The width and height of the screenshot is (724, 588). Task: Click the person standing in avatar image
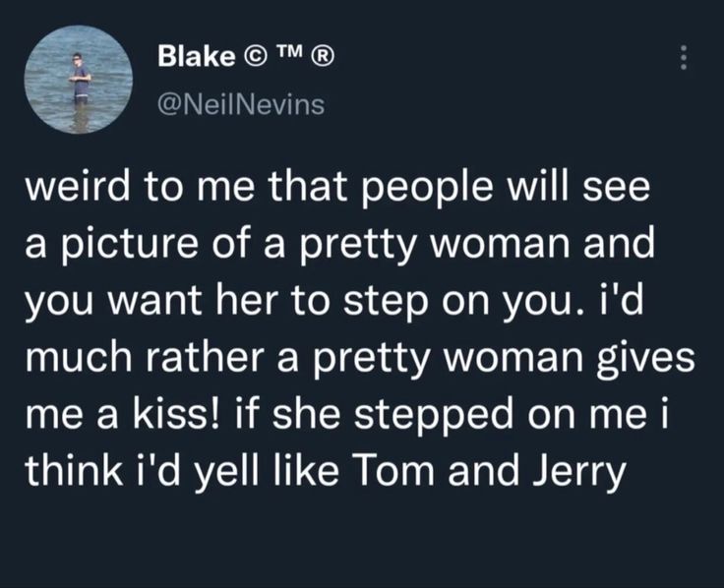coord(80,79)
